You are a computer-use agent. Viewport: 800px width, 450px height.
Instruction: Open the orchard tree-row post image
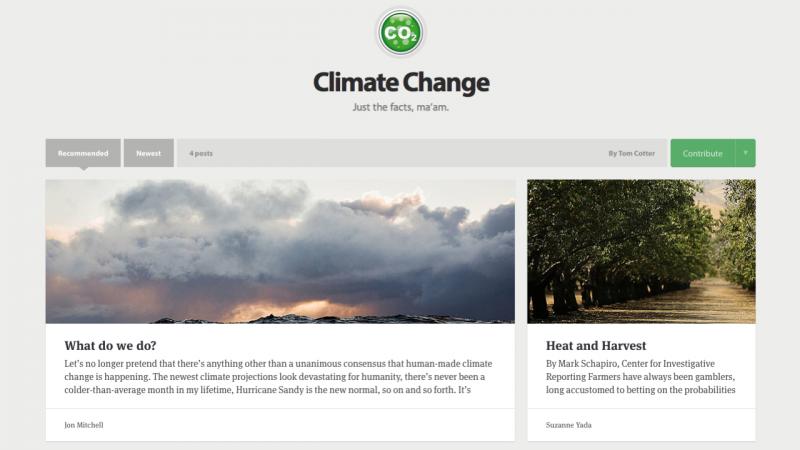pos(641,252)
